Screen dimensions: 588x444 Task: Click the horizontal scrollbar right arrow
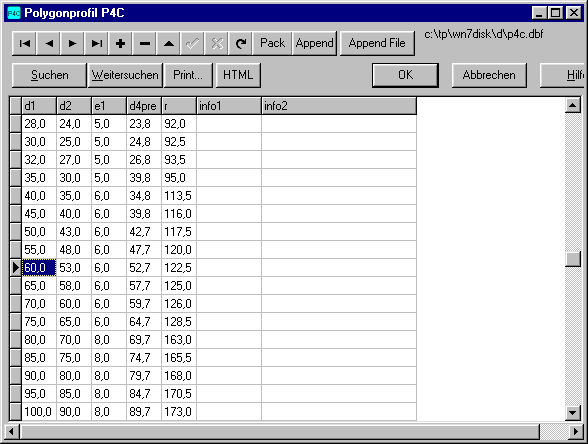point(576,432)
